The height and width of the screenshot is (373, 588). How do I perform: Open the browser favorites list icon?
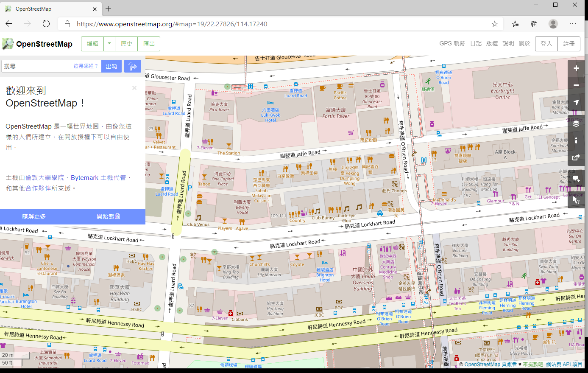pos(515,24)
